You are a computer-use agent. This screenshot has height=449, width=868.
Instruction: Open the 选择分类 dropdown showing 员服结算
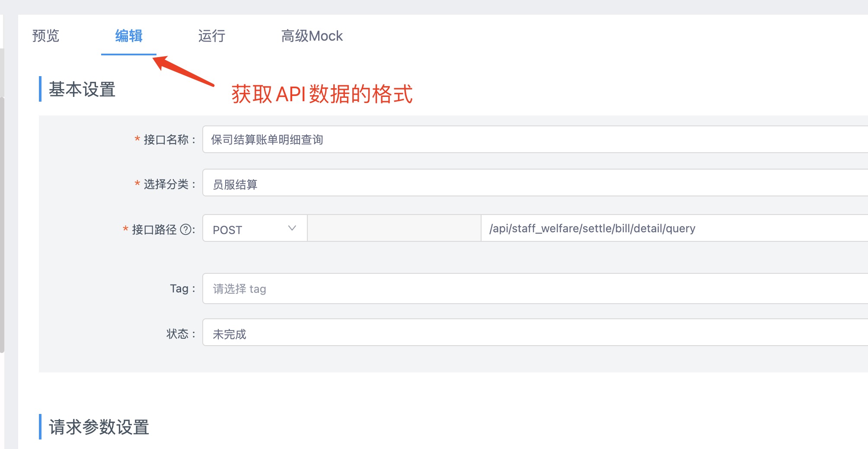tap(535, 183)
